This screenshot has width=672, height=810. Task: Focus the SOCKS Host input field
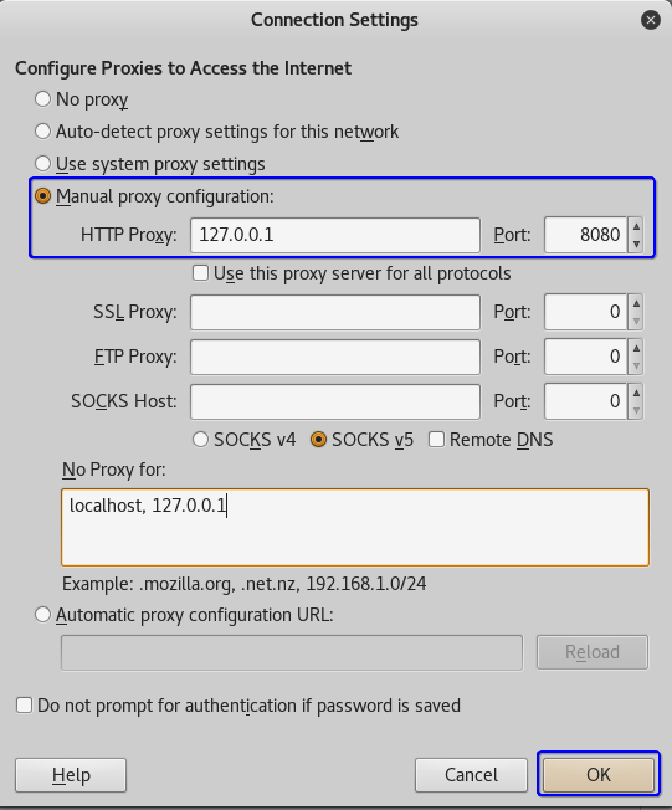335,401
